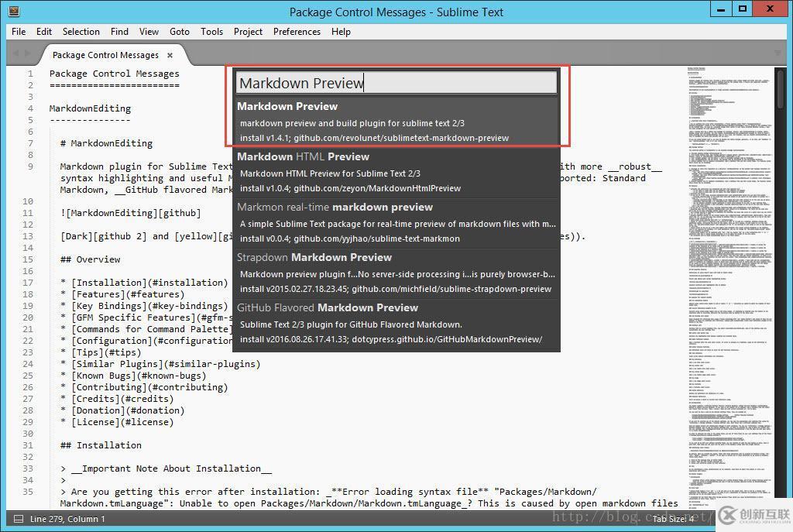Open the Goto menu
Image resolution: width=793 pixels, height=532 pixels.
(180, 31)
